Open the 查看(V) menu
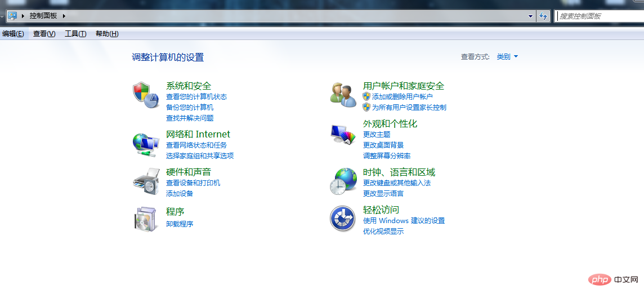The height and width of the screenshot is (298, 644). coord(44,34)
